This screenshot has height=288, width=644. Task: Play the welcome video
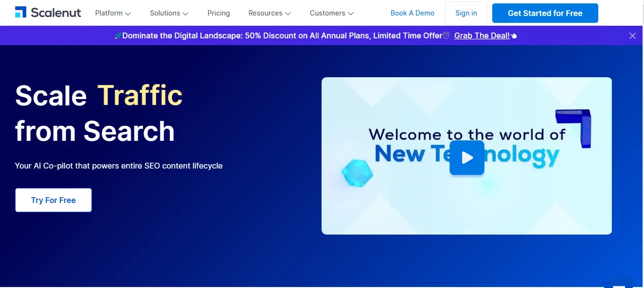[x=467, y=158]
